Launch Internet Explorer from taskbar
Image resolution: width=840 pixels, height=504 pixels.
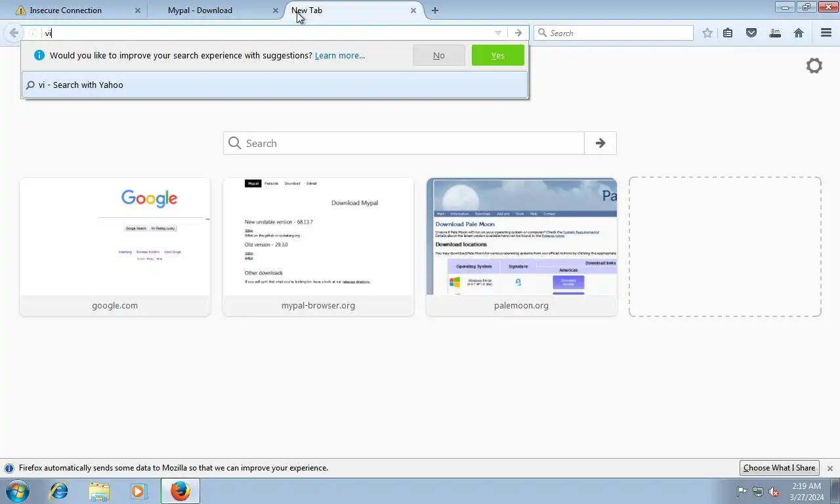pos(59,491)
